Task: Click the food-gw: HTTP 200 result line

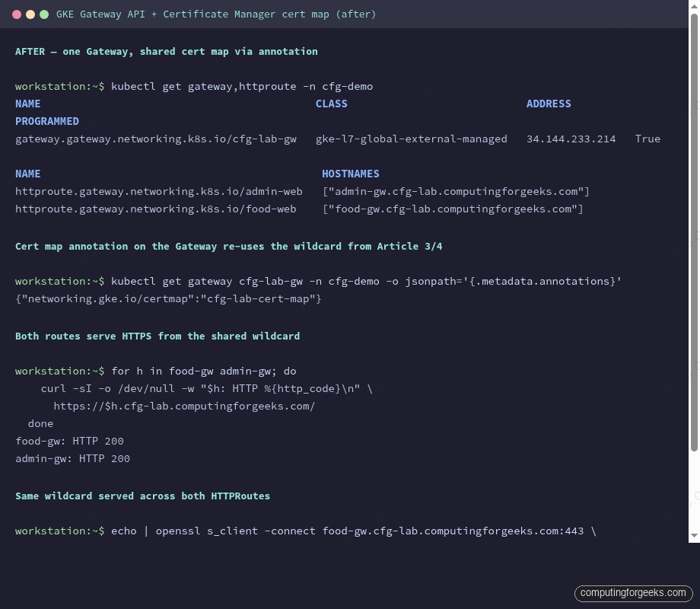Action: 68,441
